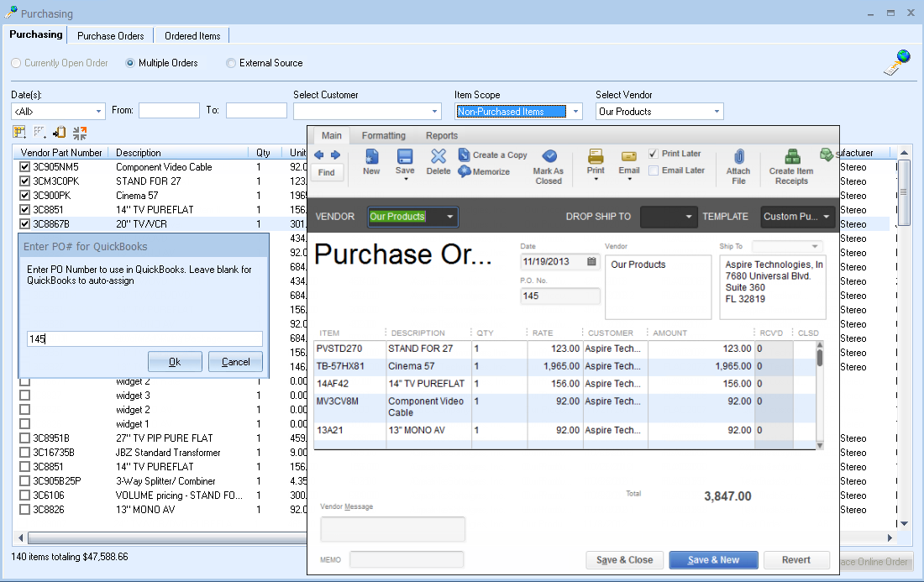Uncheck the 3C905NM5 item checkbox
Image resolution: width=924 pixels, height=582 pixels.
point(24,167)
